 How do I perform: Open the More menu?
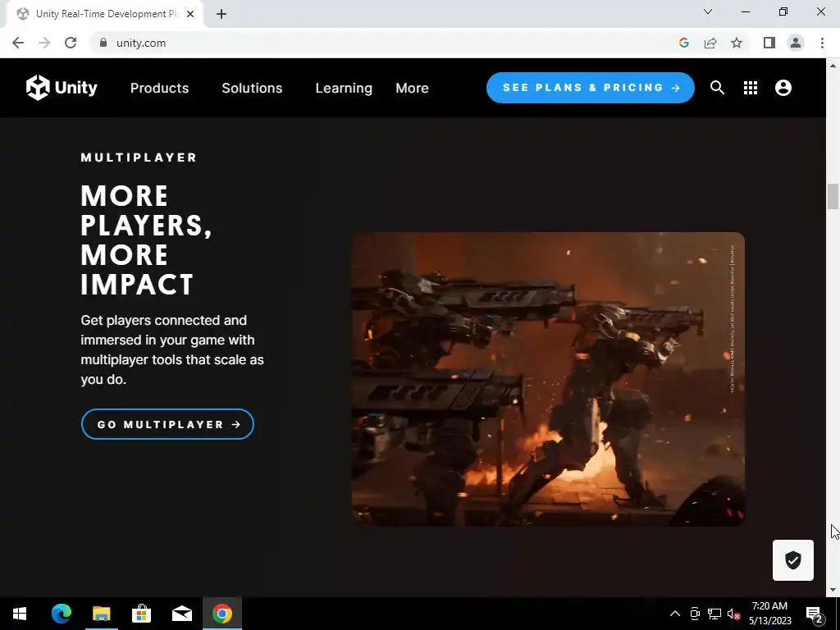412,88
